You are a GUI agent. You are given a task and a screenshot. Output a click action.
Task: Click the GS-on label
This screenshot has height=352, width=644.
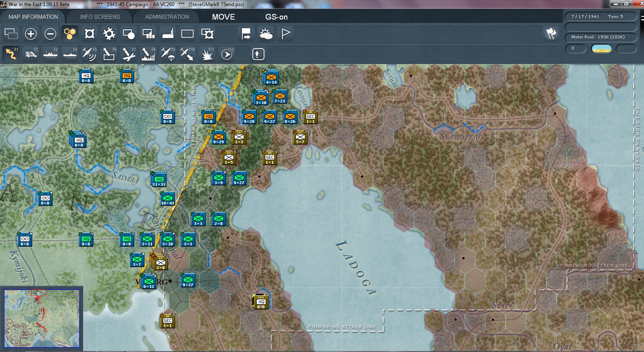(x=276, y=17)
